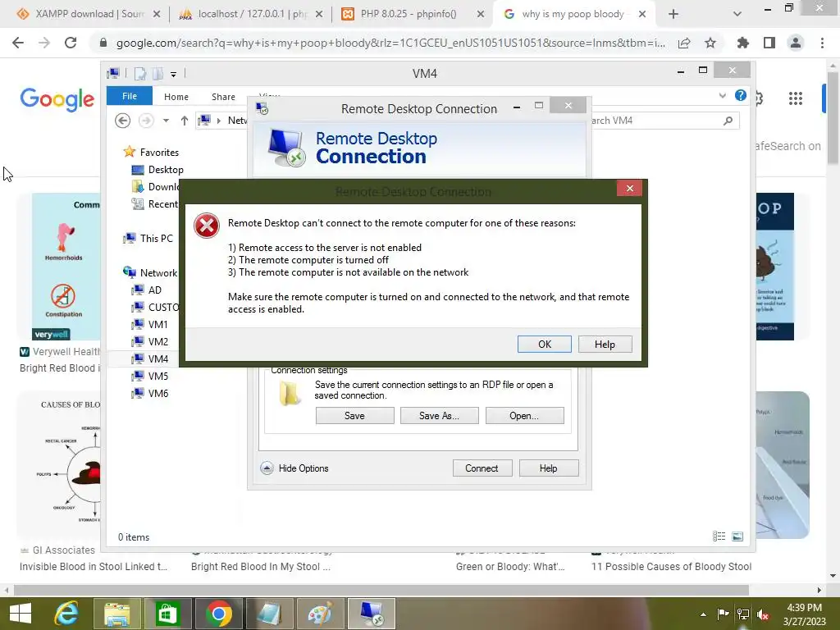Click the Save As... button
This screenshot has height=630, width=840.
tap(440, 416)
